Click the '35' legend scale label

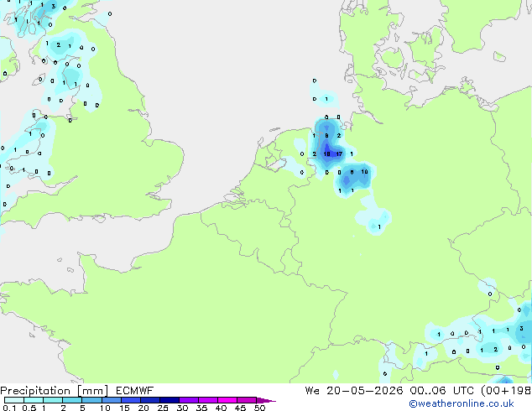click(x=201, y=408)
